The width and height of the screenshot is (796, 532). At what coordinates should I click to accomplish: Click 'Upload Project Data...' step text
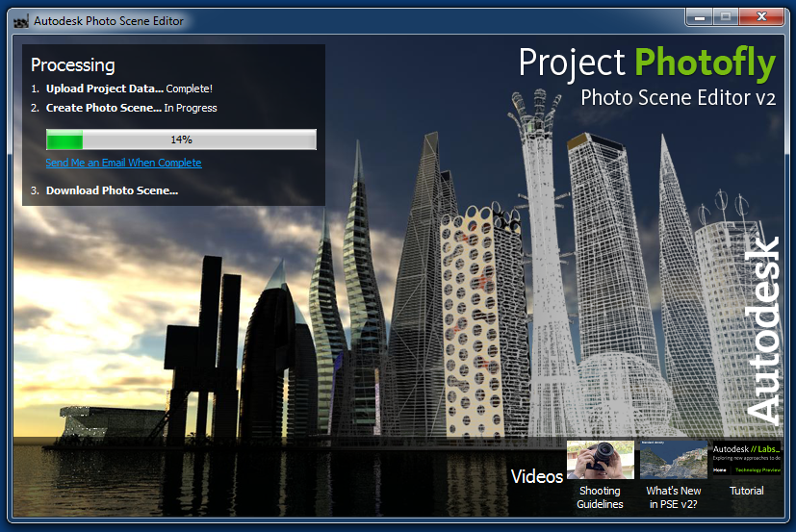(105, 89)
